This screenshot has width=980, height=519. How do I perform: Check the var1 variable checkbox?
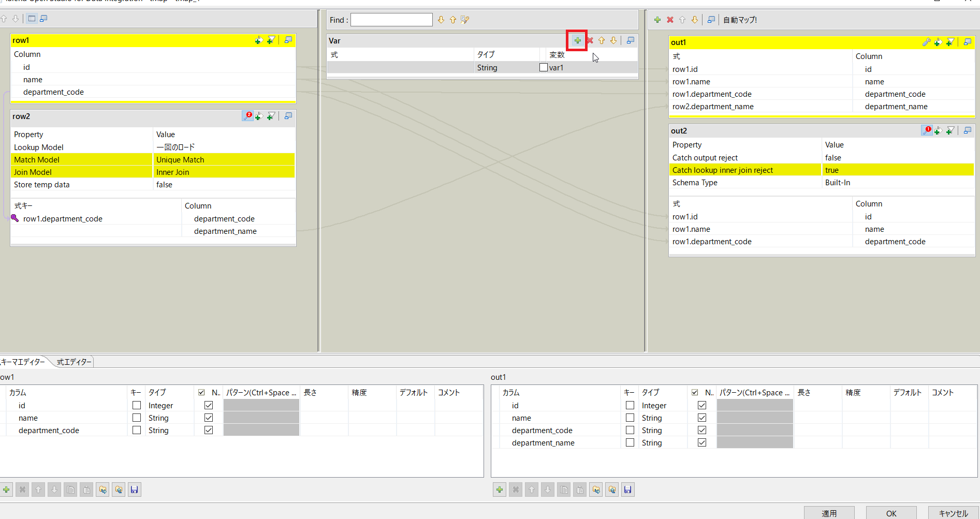point(543,67)
